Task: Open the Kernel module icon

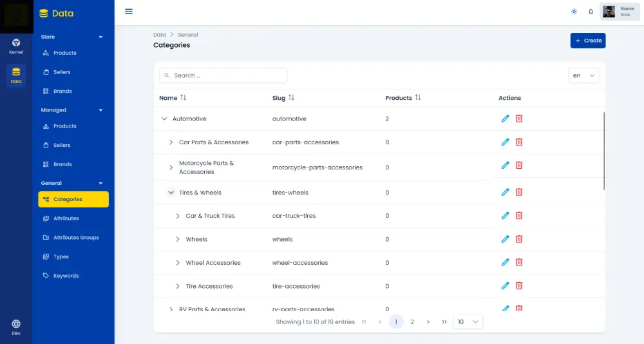Action: 16,45
